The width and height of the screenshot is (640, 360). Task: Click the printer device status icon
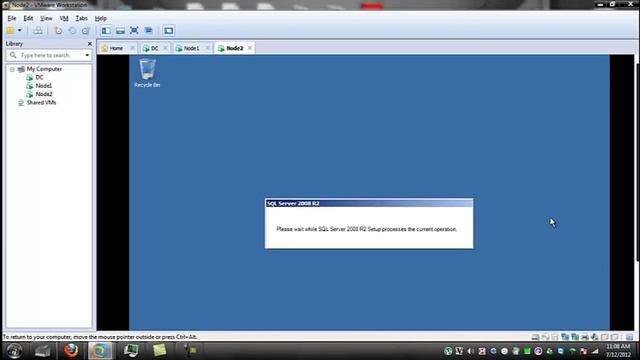pyautogui.click(x=585, y=337)
